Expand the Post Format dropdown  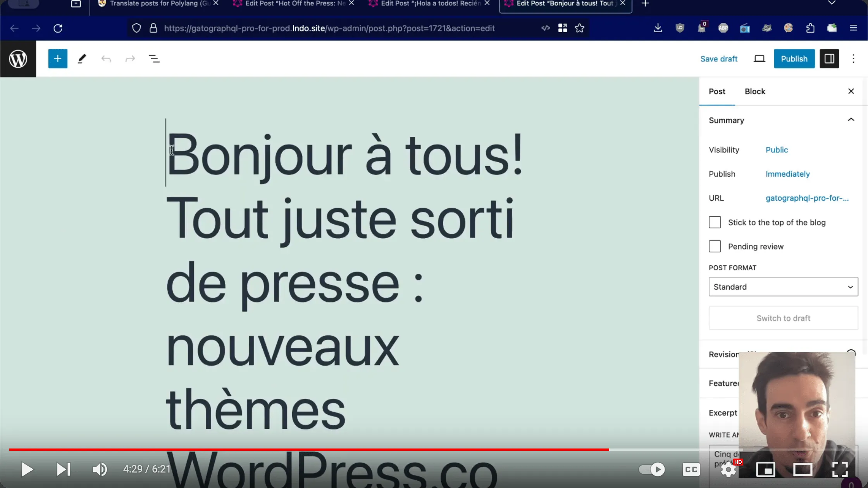pos(784,287)
